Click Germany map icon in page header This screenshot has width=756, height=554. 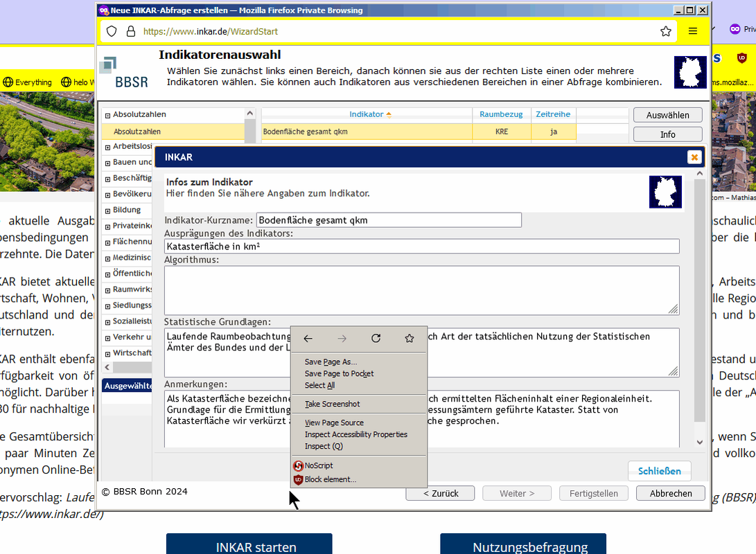690,72
